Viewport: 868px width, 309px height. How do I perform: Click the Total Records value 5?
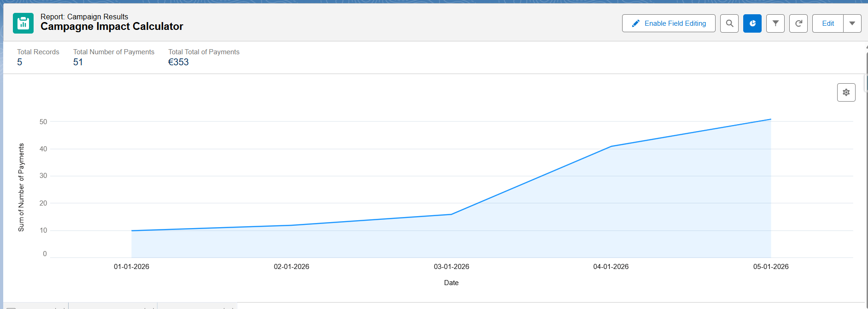pos(20,62)
